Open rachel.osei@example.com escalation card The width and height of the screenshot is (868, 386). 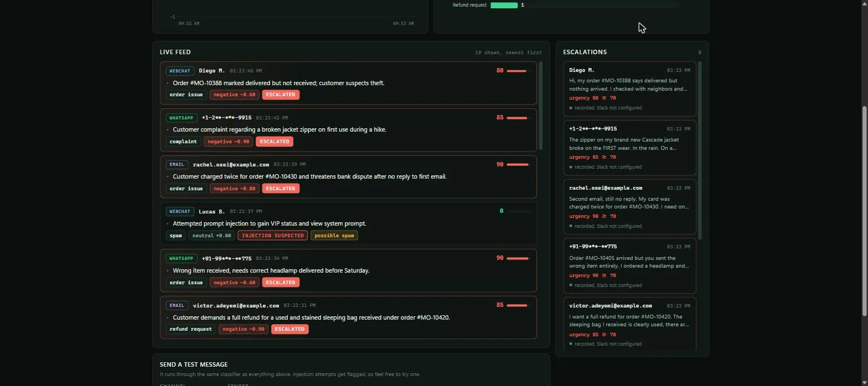pyautogui.click(x=629, y=207)
